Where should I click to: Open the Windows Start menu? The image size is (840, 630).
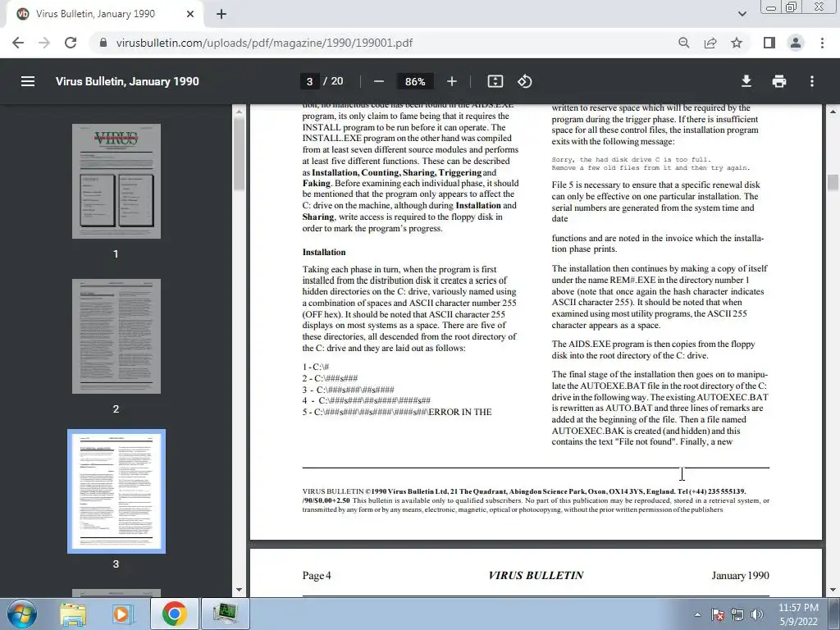point(22,614)
